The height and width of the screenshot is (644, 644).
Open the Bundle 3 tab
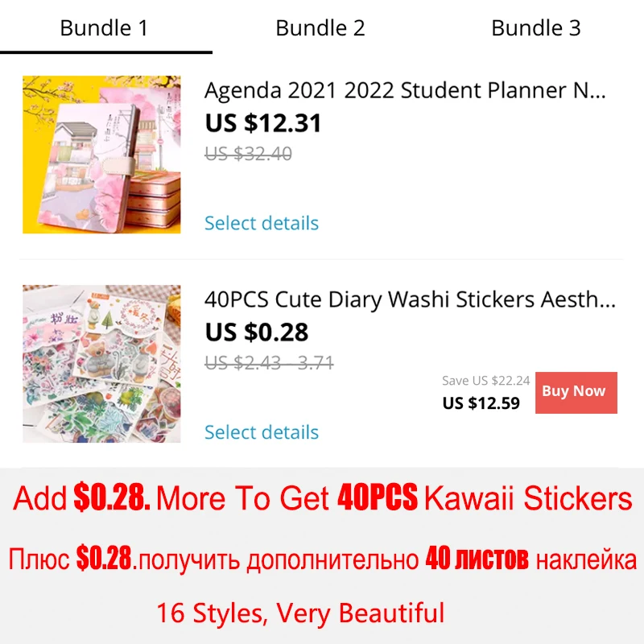click(535, 28)
